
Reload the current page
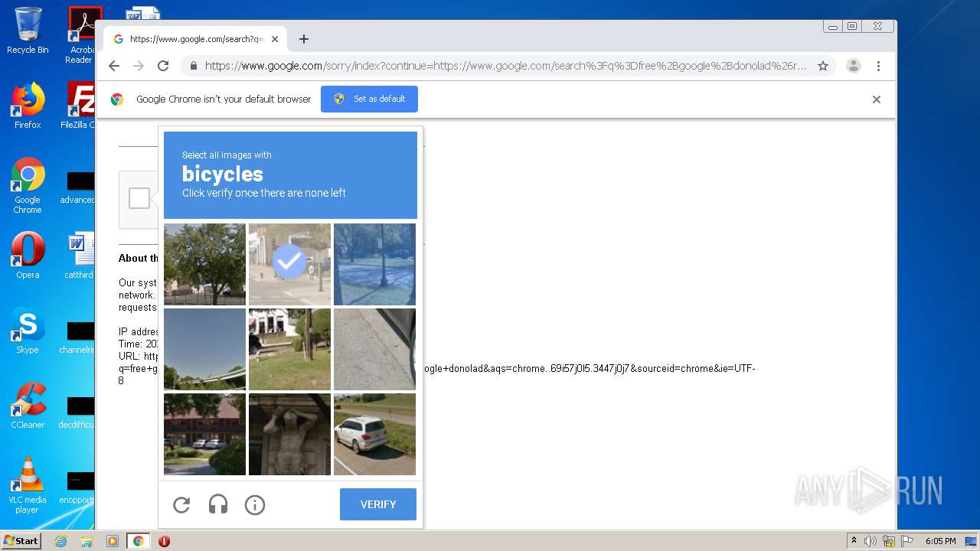tap(163, 66)
